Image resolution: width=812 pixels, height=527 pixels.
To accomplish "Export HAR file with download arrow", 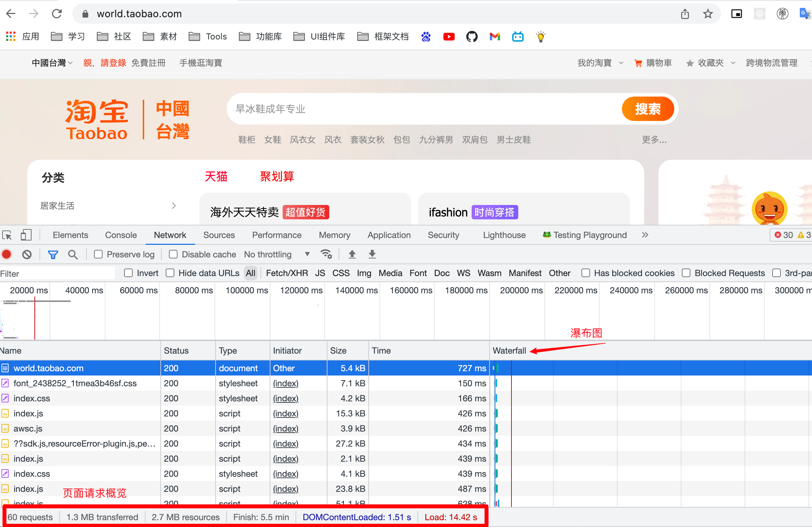I will coord(372,254).
